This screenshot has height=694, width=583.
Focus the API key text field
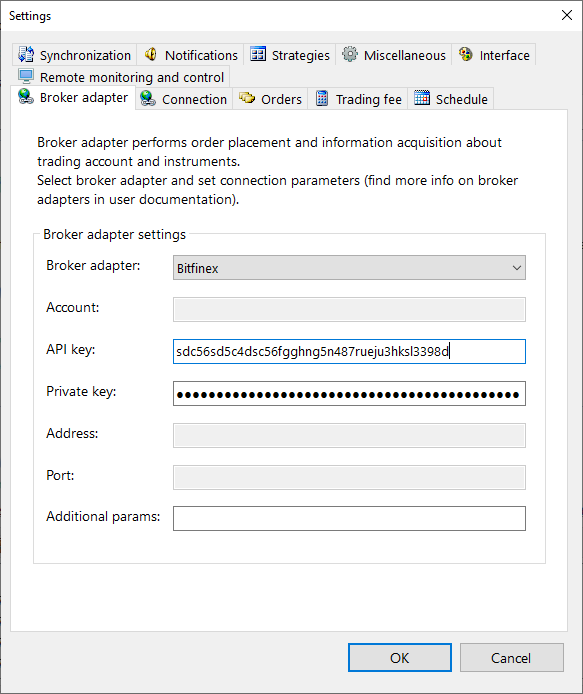[349, 351]
